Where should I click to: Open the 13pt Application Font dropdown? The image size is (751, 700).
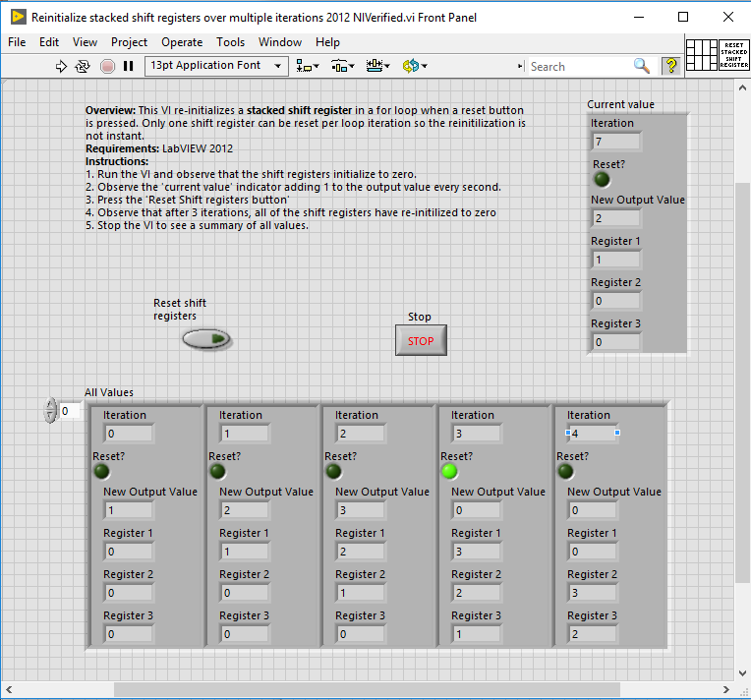(216, 66)
